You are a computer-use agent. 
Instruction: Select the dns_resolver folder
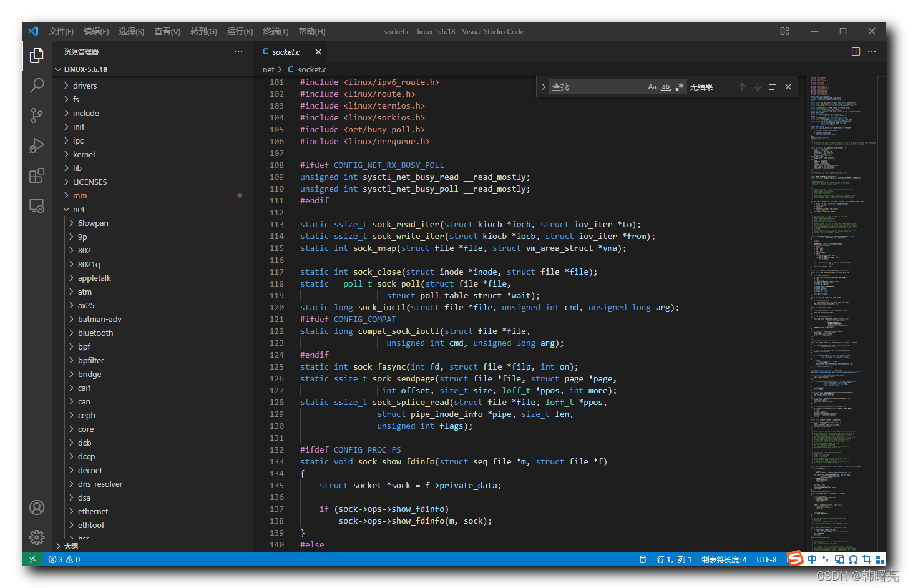(153, 484)
